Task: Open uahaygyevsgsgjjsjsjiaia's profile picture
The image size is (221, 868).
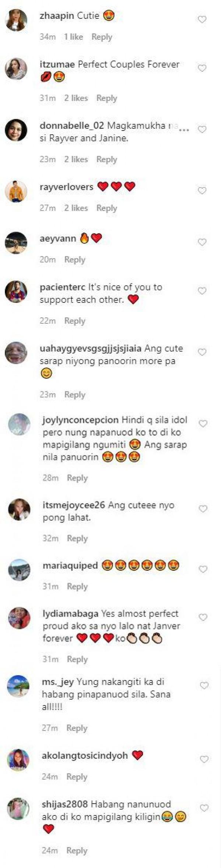Action: (16, 353)
